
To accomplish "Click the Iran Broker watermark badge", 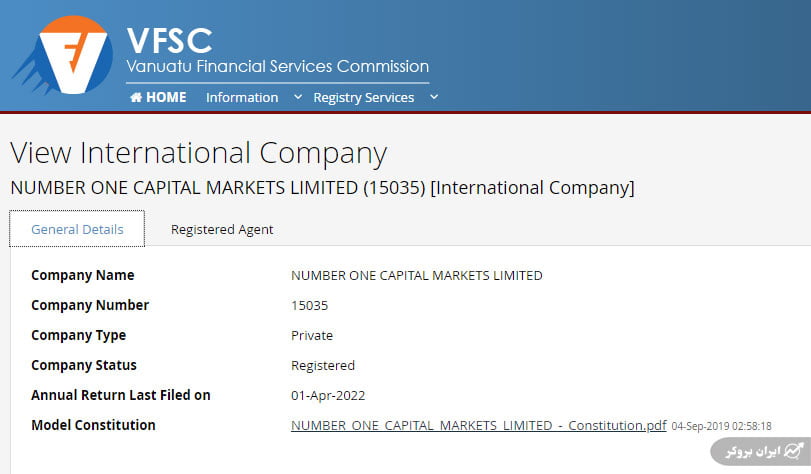I will 760,451.
